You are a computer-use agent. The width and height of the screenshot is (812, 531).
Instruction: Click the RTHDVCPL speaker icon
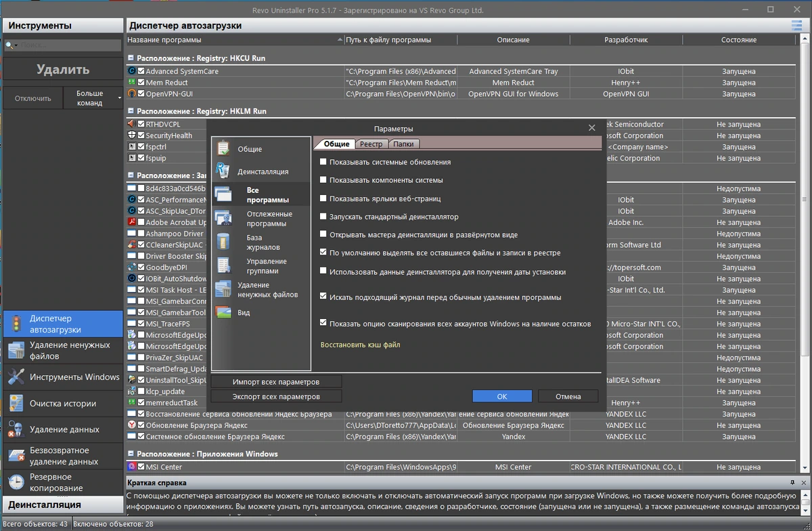click(132, 124)
